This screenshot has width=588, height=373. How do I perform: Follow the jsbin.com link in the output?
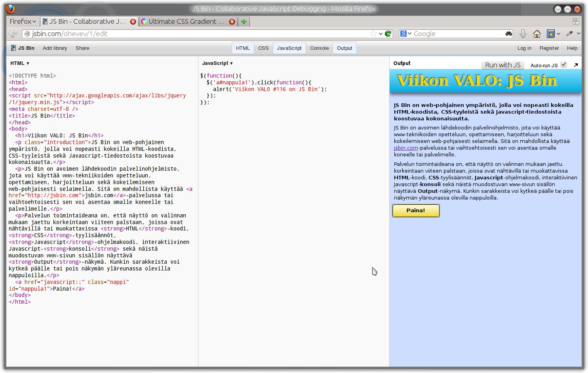pyautogui.click(x=406, y=148)
